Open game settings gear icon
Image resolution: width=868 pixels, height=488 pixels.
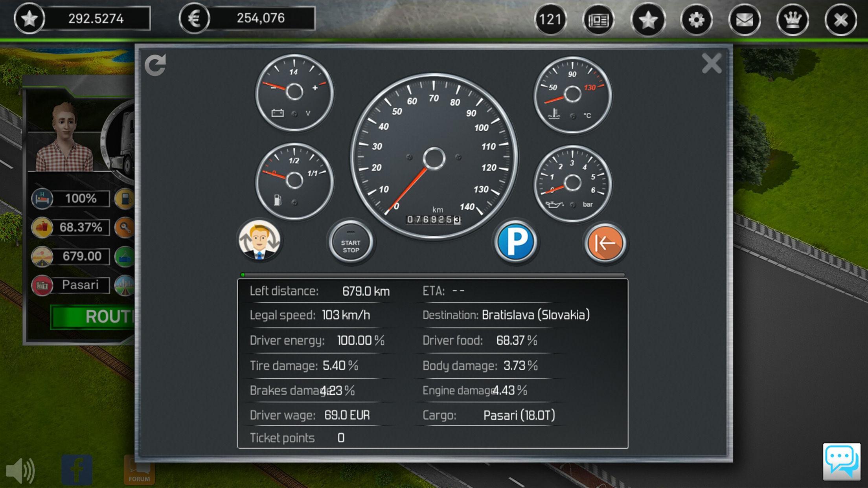coord(696,20)
